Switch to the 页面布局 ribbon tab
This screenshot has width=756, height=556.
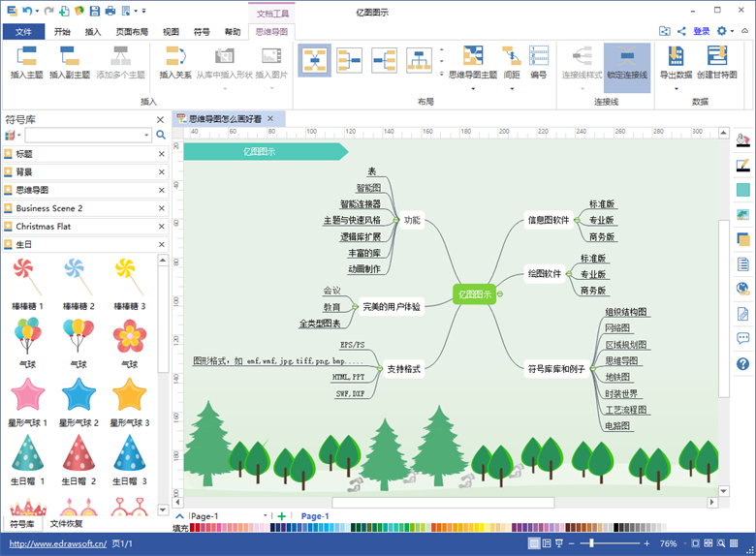pos(132,32)
